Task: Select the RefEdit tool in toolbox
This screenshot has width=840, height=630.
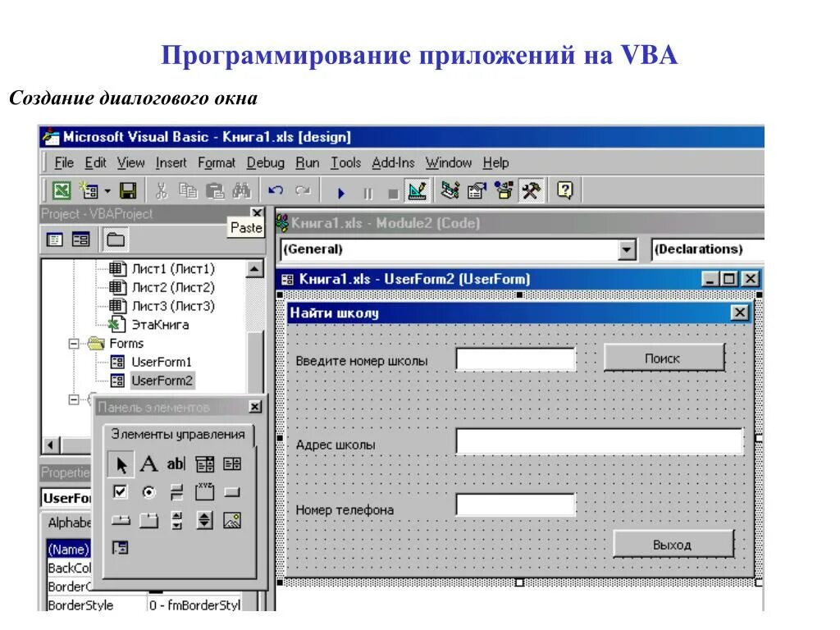Action: (x=121, y=547)
